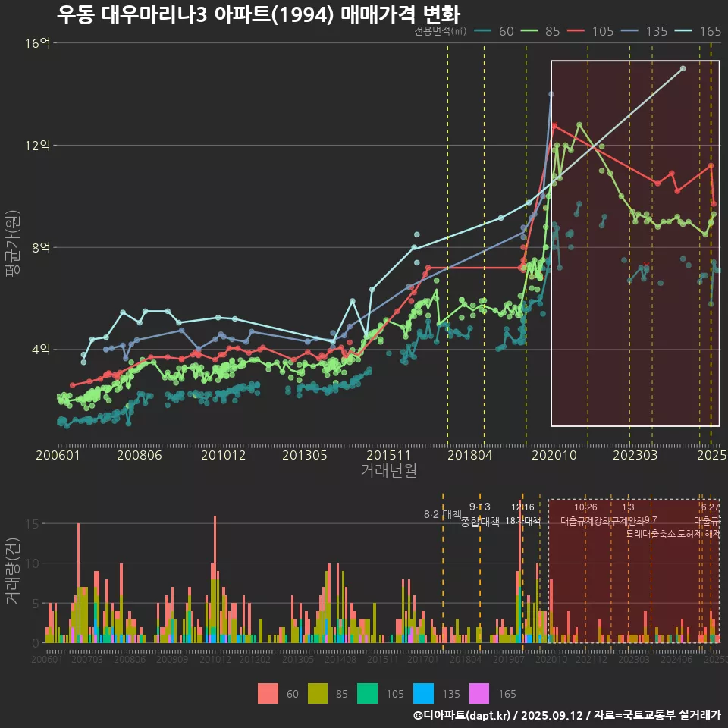The width and height of the screenshot is (728, 728).
Task: Click '200601' on the price chart x-axis
Action: pos(58,455)
